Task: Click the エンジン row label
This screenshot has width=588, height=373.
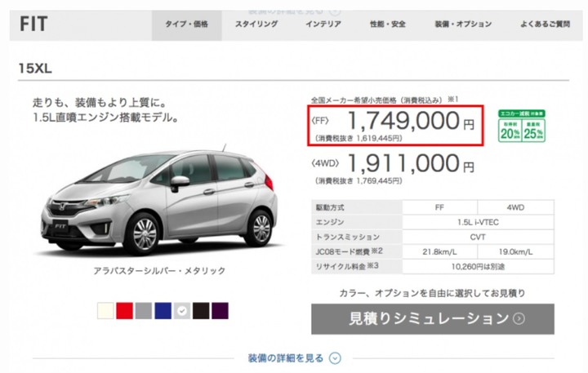Action: point(330,222)
